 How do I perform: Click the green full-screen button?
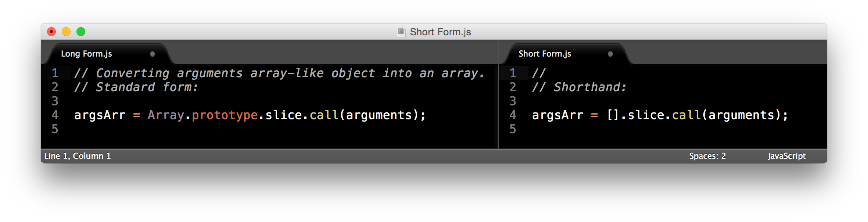pos(81,32)
